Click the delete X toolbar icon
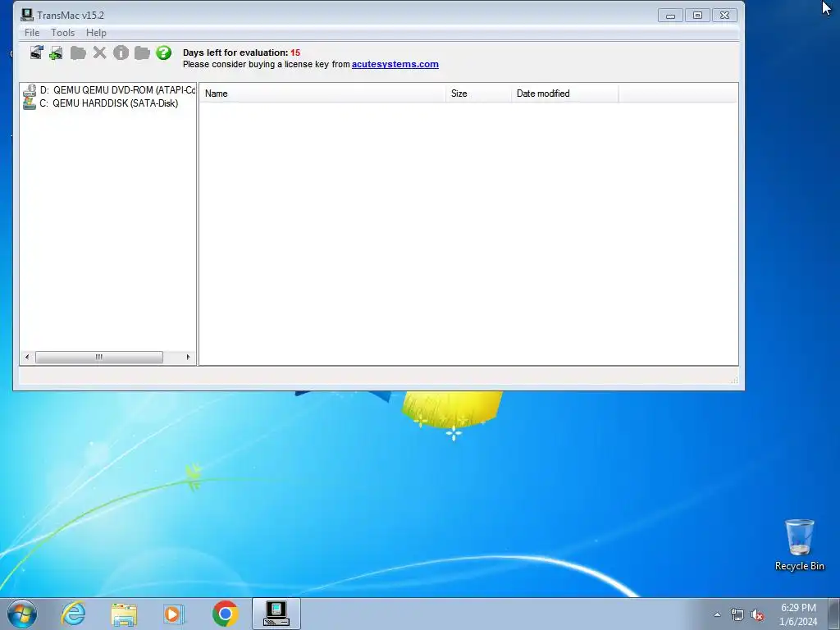The image size is (840, 630). click(x=99, y=52)
